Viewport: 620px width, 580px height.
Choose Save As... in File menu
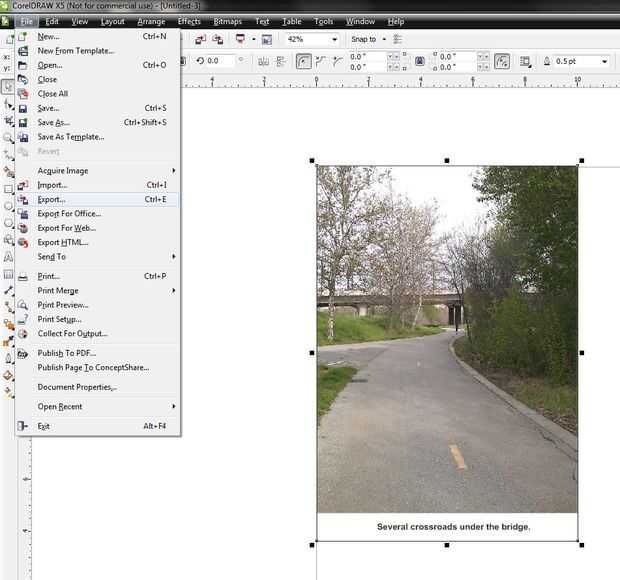point(97,122)
